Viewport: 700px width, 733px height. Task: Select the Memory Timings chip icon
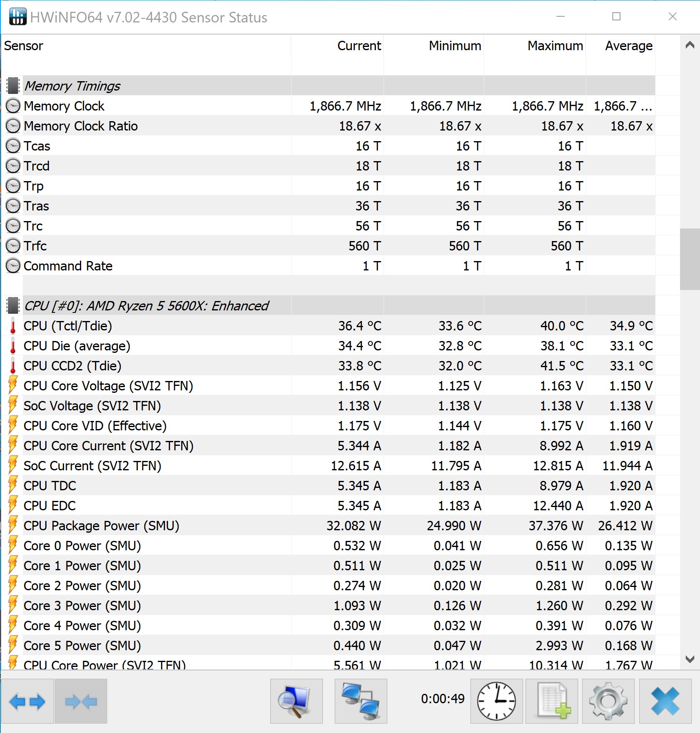[x=13, y=86]
